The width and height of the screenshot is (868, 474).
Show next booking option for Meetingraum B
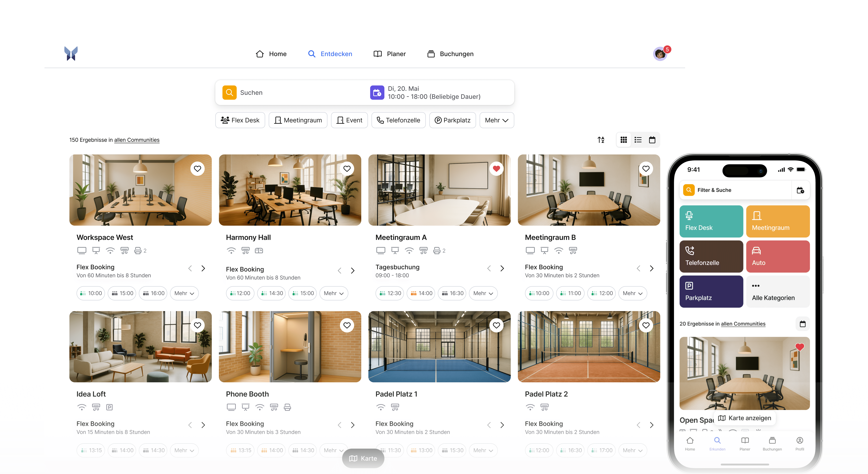[x=652, y=268]
